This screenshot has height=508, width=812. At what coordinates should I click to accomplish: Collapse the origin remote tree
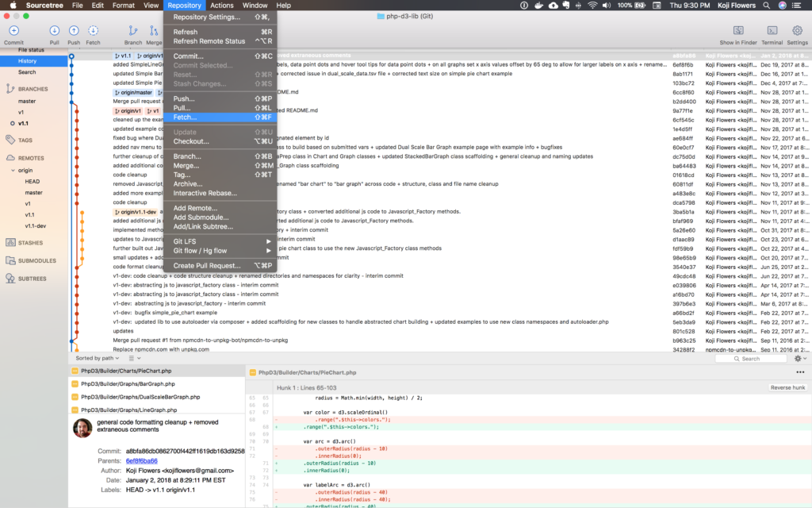(13, 170)
